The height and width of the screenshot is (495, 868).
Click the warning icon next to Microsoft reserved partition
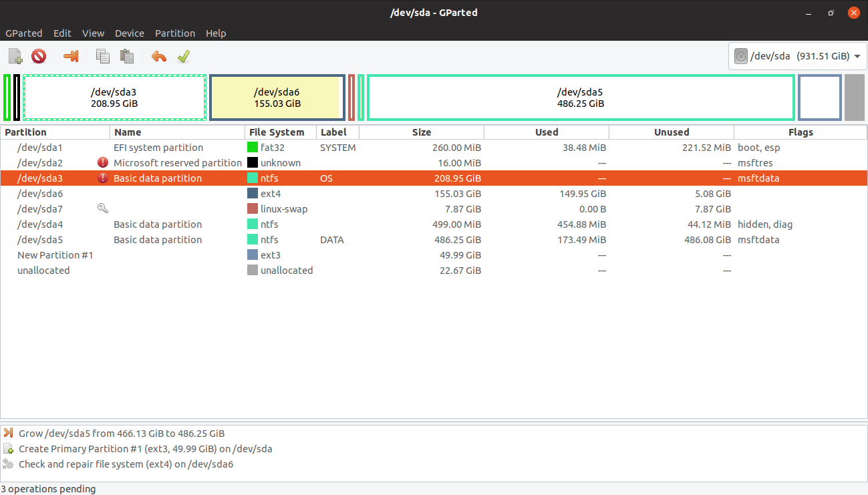click(102, 162)
